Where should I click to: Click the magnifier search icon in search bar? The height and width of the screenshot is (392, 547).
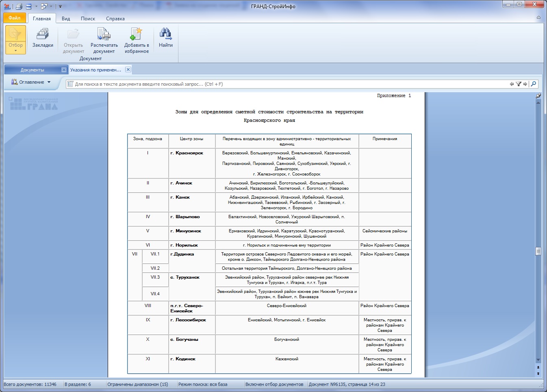click(x=534, y=84)
